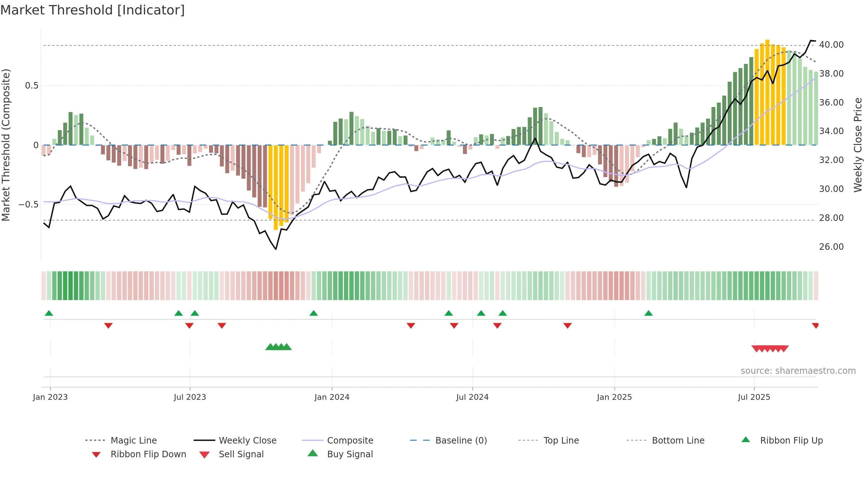Click the red triangle icon in Sell Signal legend
This screenshot has height=488, width=868.
[x=204, y=455]
